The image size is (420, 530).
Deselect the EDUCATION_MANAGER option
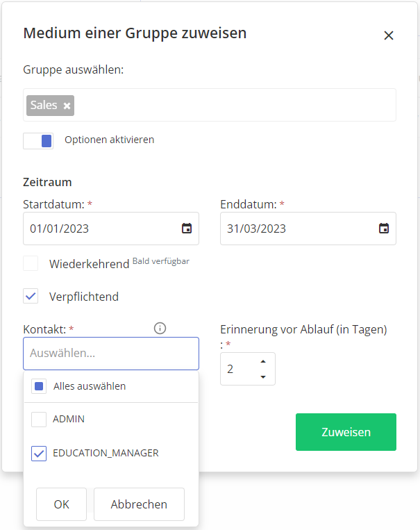(x=39, y=453)
